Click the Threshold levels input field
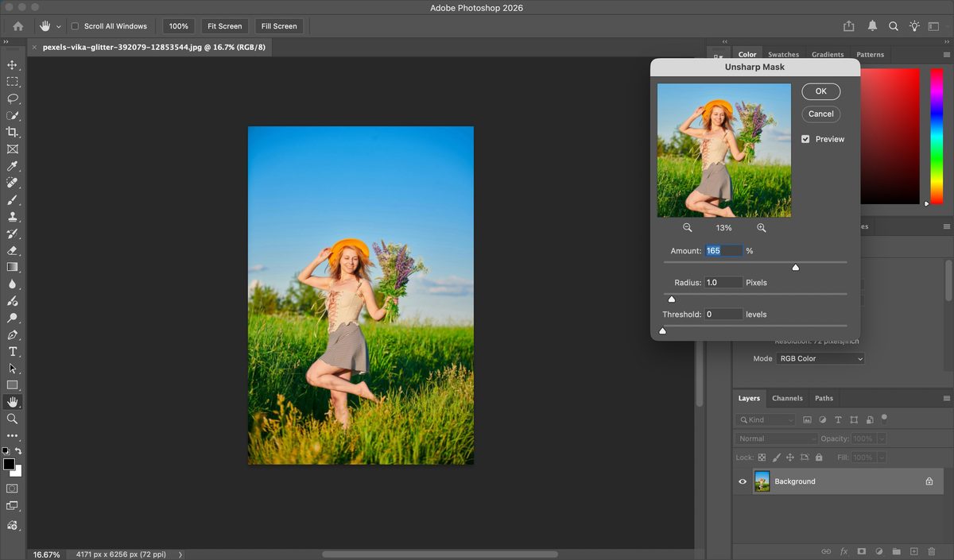This screenshot has height=560, width=954. pyautogui.click(x=723, y=315)
